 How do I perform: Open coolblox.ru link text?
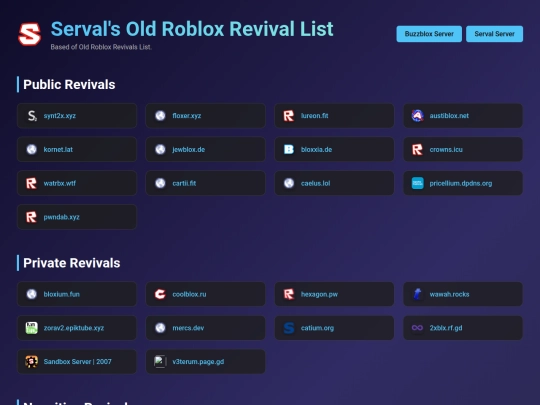pyautogui.click(x=189, y=294)
